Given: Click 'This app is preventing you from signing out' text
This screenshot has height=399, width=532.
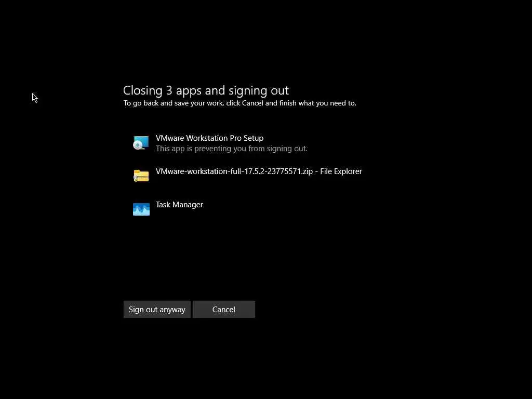Looking at the screenshot, I should pyautogui.click(x=231, y=149).
